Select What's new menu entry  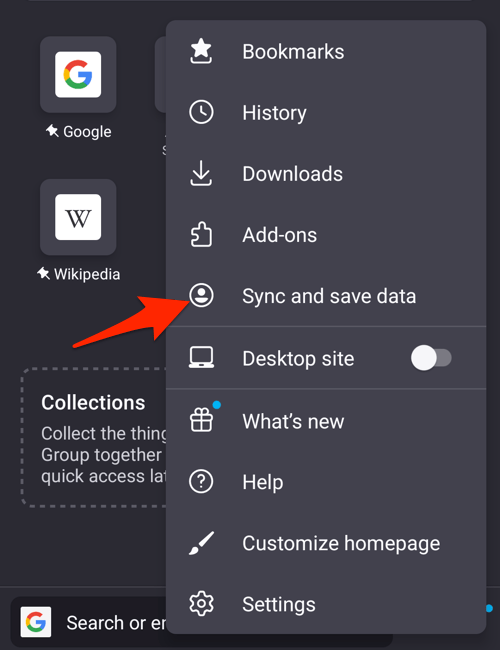pos(326,421)
